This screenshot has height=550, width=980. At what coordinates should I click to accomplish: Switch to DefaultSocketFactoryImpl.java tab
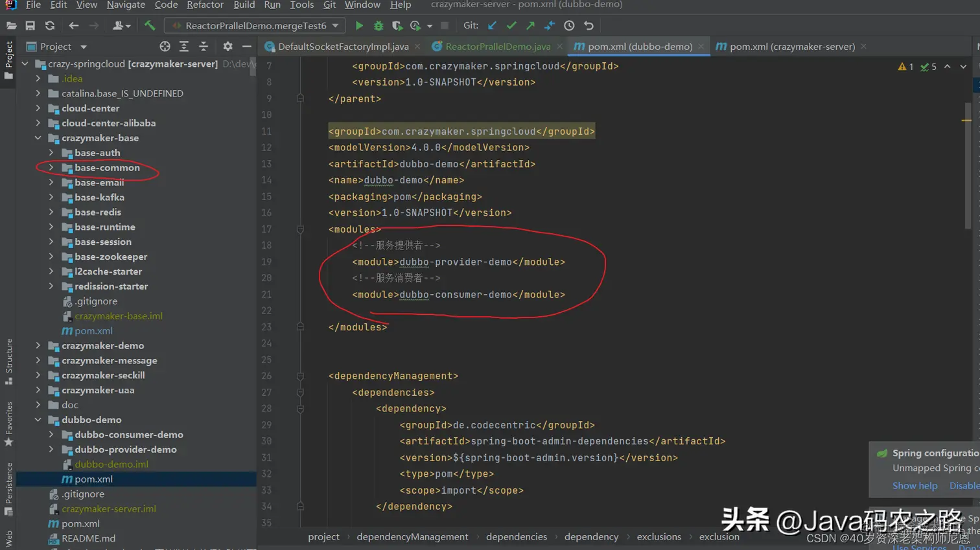tap(343, 47)
